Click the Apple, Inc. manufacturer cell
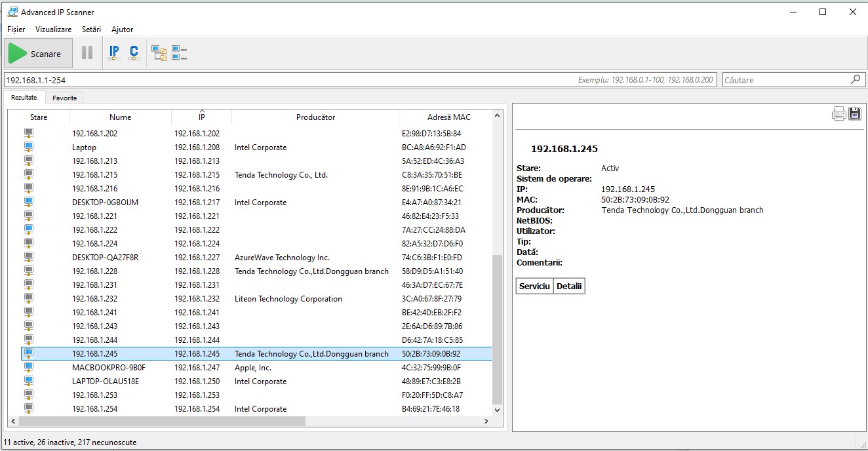The image size is (868, 451). pos(253,368)
